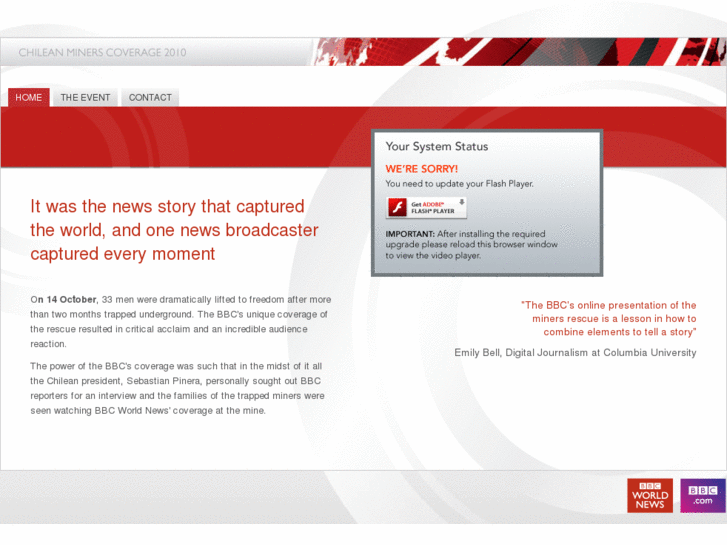The width and height of the screenshot is (727, 545).
Task: Click the red headline about the news story
Action: tap(174, 230)
